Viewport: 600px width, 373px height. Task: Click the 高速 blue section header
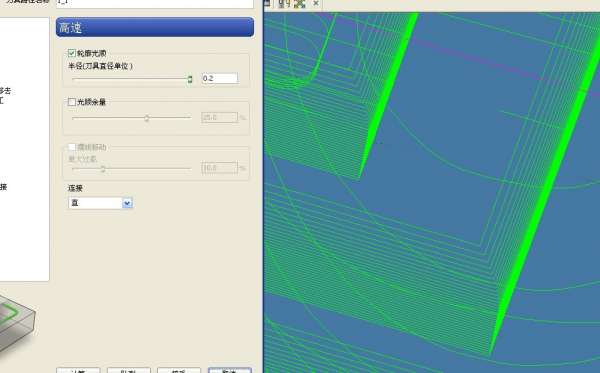point(155,27)
